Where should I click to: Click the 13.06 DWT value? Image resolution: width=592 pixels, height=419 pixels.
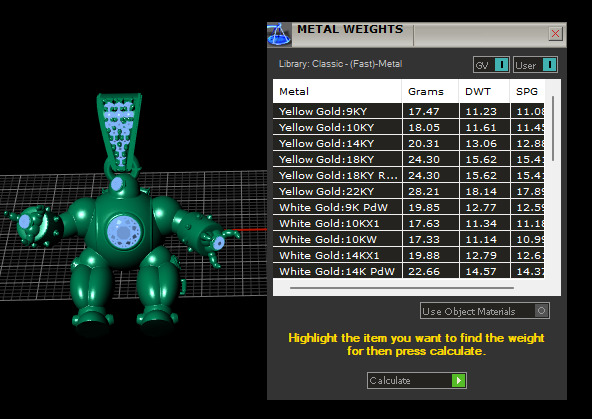click(481, 143)
